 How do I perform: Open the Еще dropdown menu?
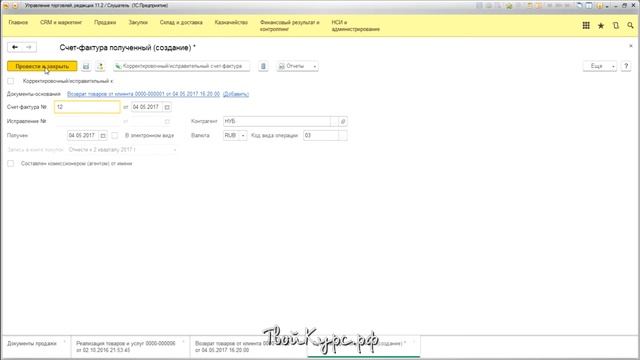(600, 66)
